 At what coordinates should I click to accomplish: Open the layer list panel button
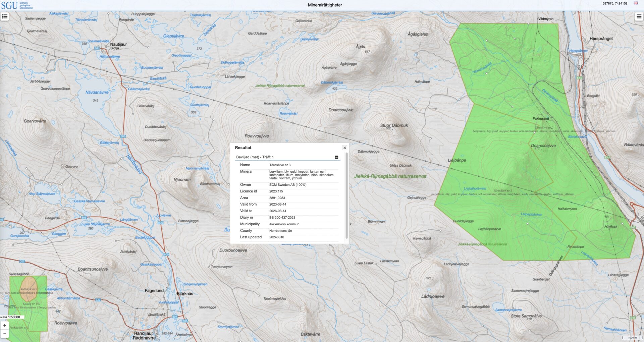click(5, 16)
